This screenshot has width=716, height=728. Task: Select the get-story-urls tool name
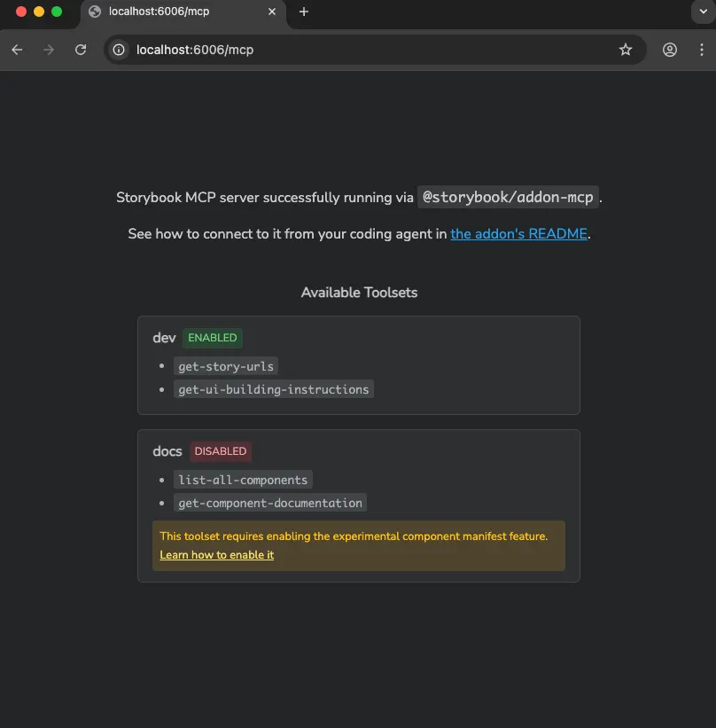tap(226, 366)
